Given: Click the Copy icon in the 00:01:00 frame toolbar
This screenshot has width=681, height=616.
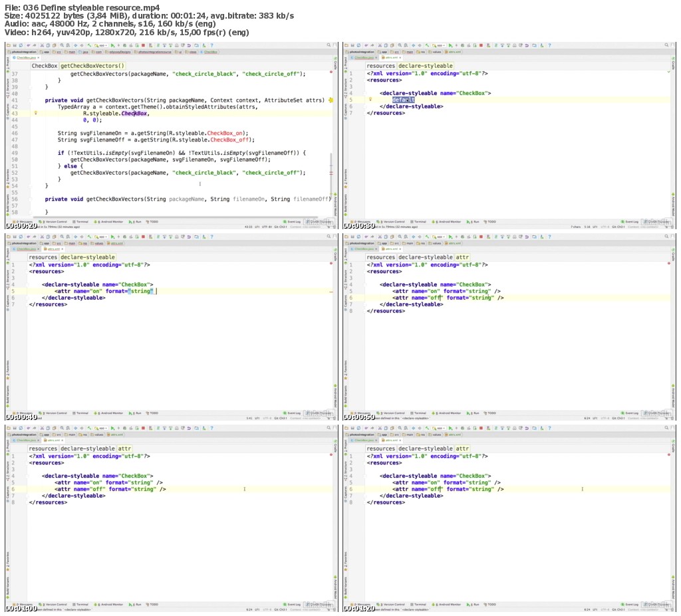Looking at the screenshot, I should [48, 428].
